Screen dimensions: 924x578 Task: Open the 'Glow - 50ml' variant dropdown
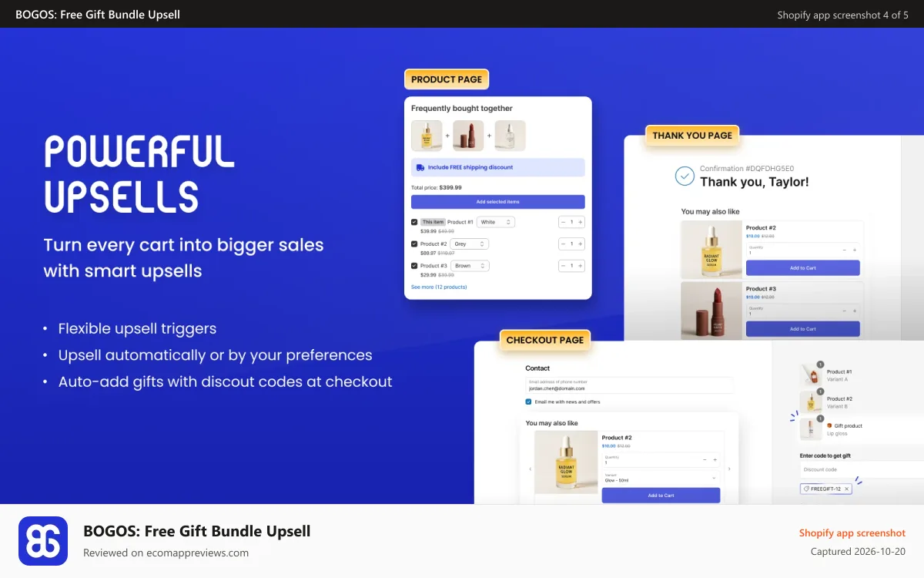pos(661,478)
